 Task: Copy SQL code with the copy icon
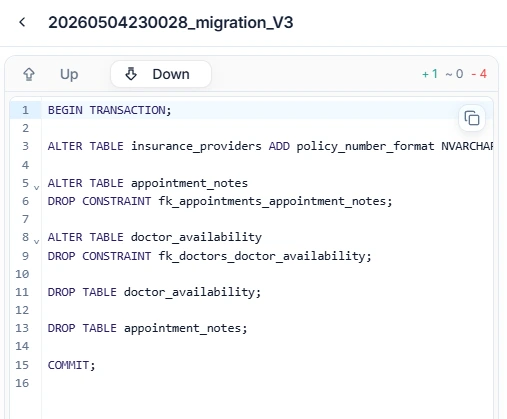coord(472,118)
